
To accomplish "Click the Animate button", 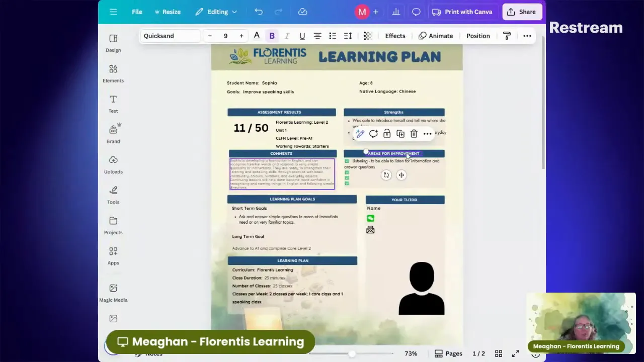I will 436,36.
